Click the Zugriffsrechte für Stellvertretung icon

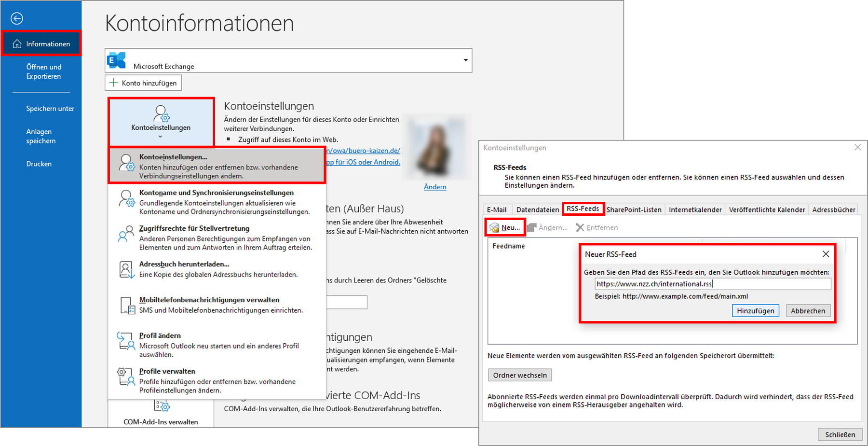pos(126,234)
